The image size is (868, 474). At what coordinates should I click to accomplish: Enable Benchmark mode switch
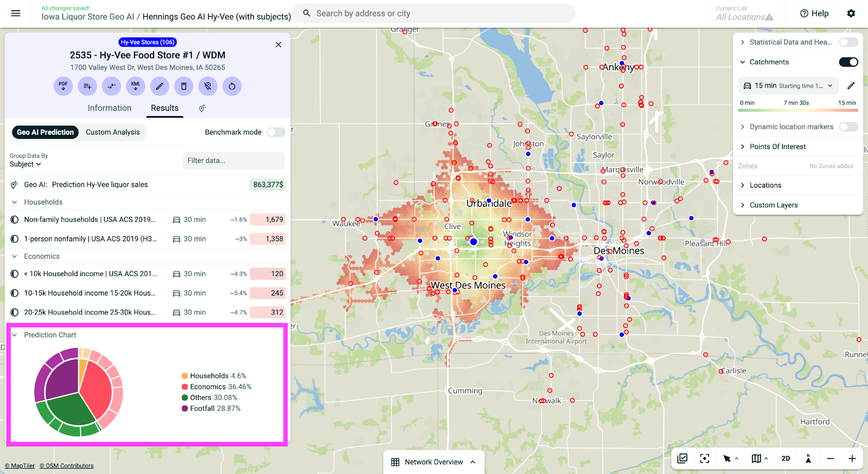[276, 132]
